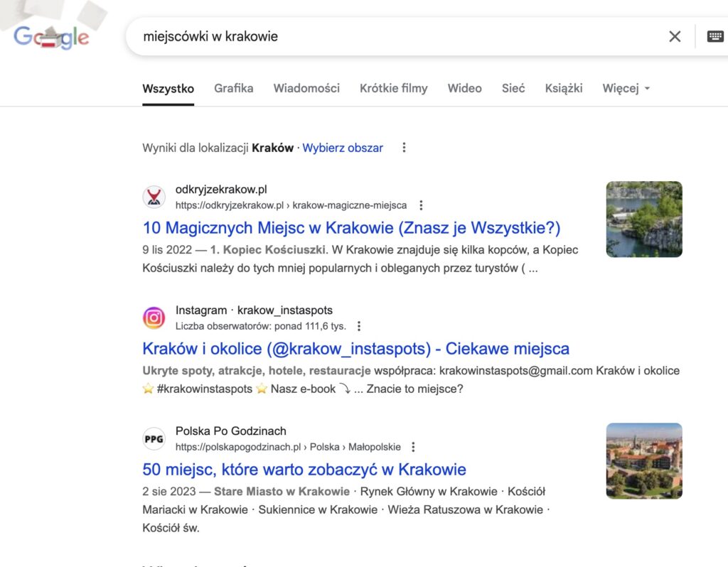The image size is (728, 567).
Task: Click the search box with 'miejscówki w krakowie'
Action: (x=400, y=36)
